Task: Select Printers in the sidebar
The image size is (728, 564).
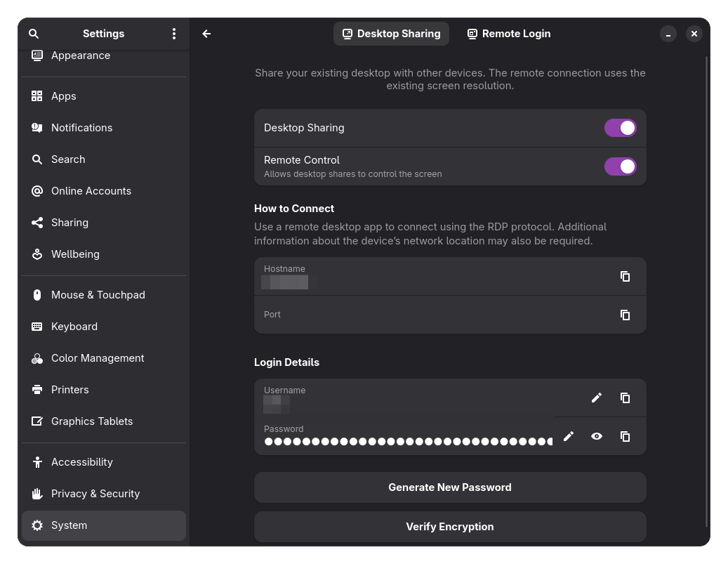Action: click(x=104, y=390)
